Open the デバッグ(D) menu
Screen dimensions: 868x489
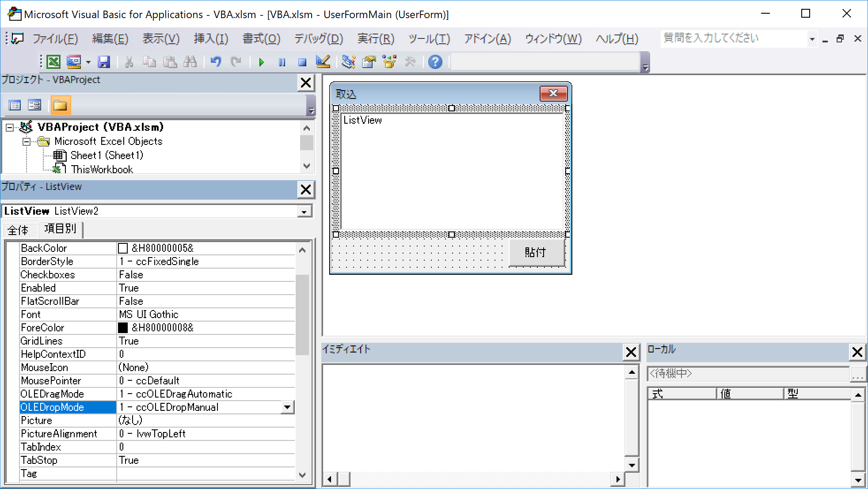319,39
